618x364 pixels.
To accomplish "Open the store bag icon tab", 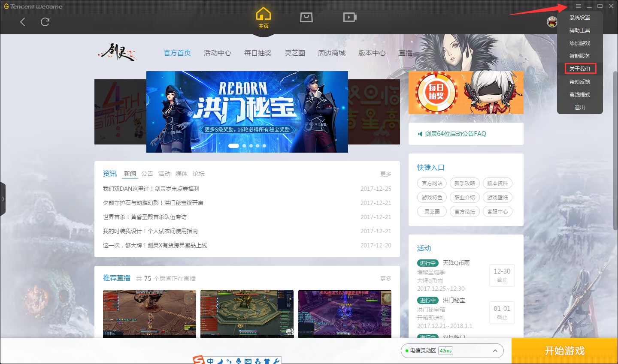I will click(306, 17).
